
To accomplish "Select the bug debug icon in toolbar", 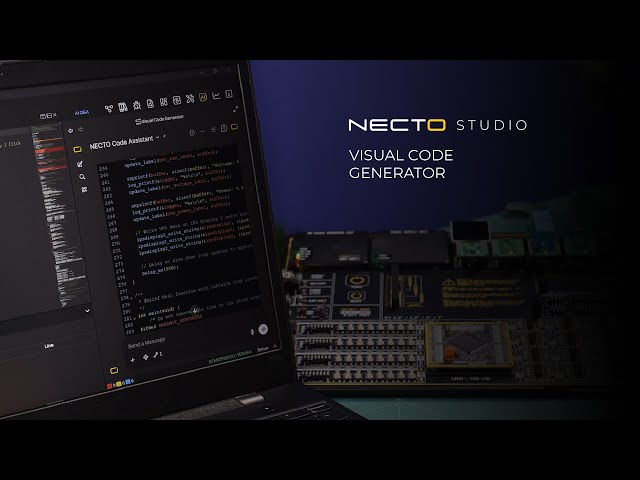I will 137,105.
